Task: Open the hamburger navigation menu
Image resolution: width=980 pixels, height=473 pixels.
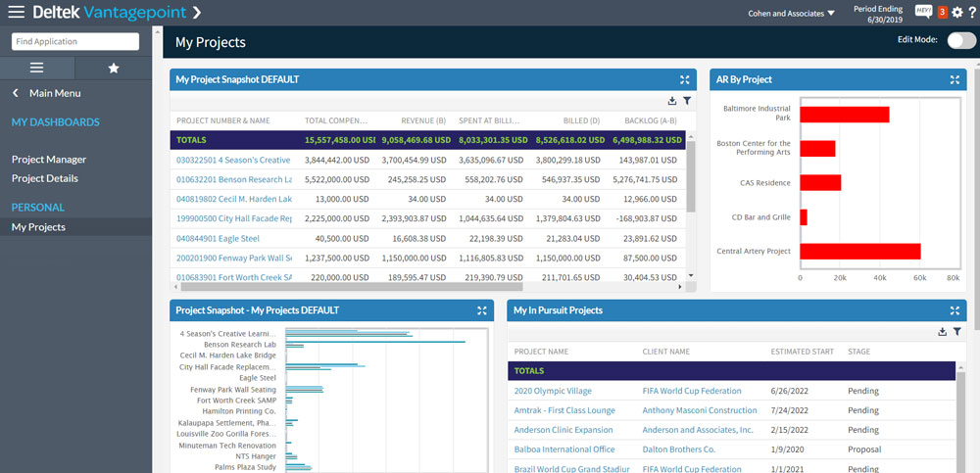Action: coord(16,13)
